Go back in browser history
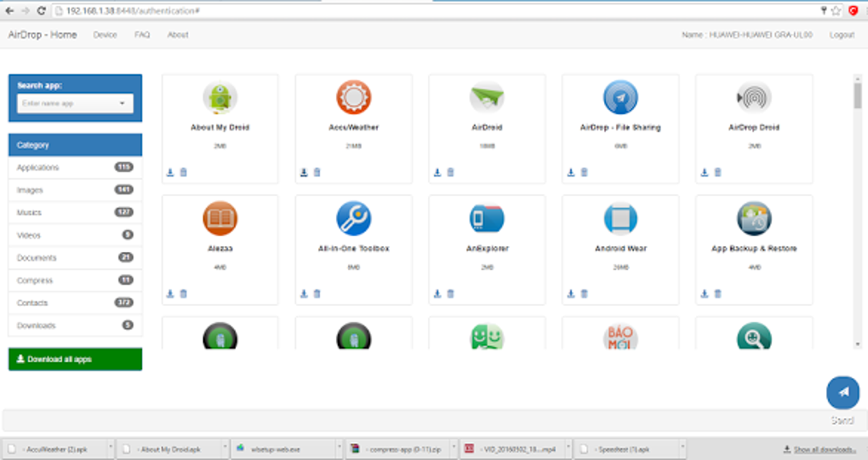This screenshot has height=460, width=868. click(9, 10)
